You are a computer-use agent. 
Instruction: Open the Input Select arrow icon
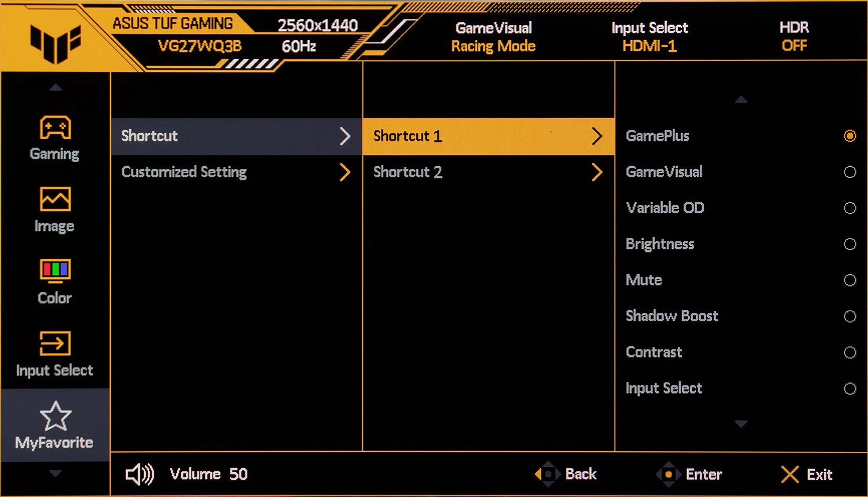click(x=55, y=343)
